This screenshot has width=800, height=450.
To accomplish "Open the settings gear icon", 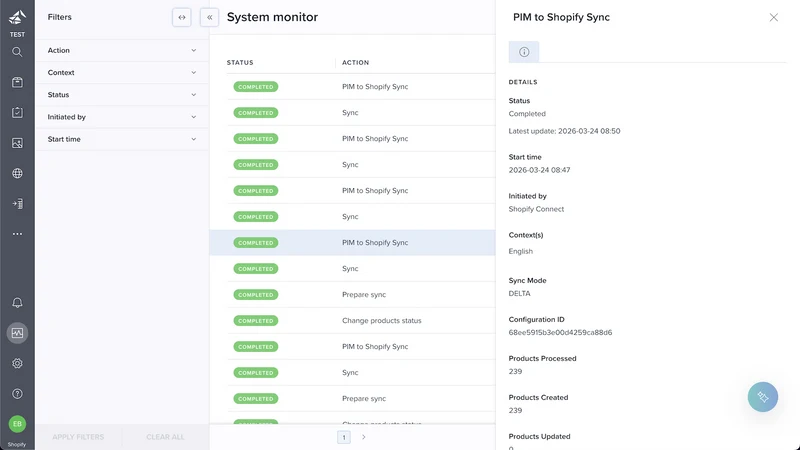I will [17, 363].
